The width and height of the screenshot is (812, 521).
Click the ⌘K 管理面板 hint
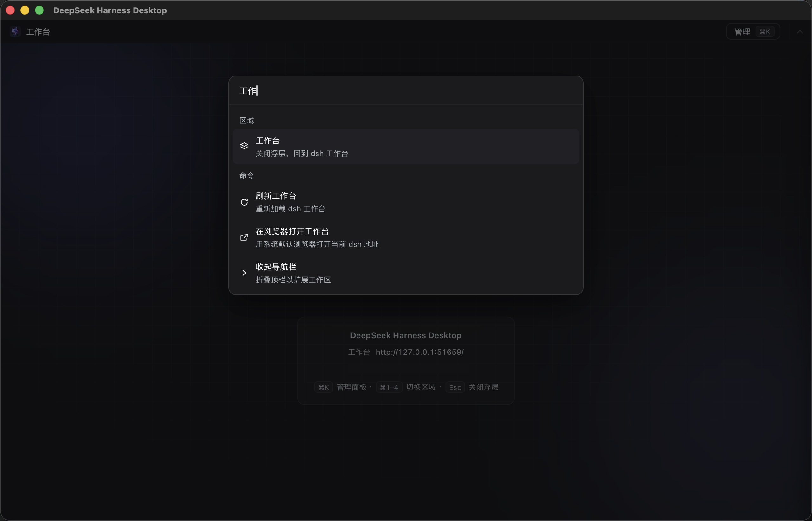pyautogui.click(x=340, y=387)
